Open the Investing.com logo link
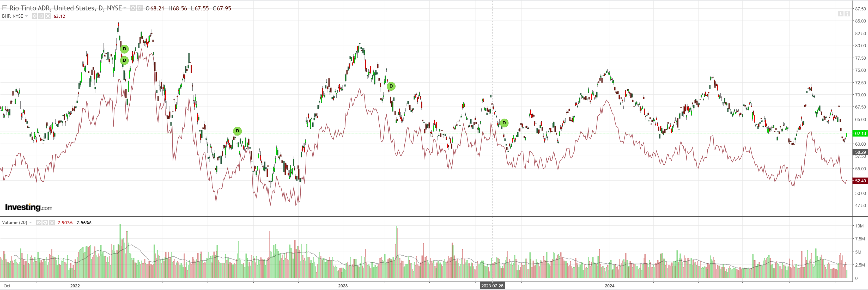 click(x=29, y=207)
